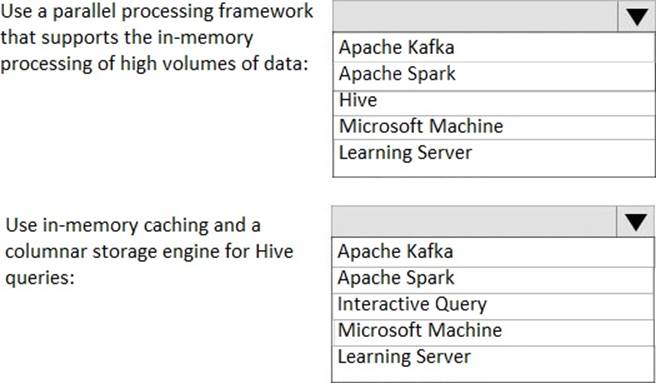656x383 pixels.
Task: Click the 'queries:' label text
Action: click(40, 278)
